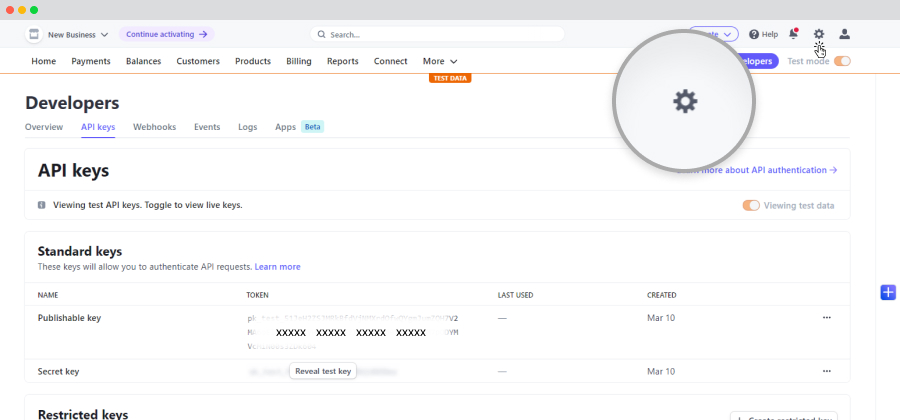Click the Standard keys heading
Image resolution: width=900 pixels, height=420 pixels.
tap(80, 251)
